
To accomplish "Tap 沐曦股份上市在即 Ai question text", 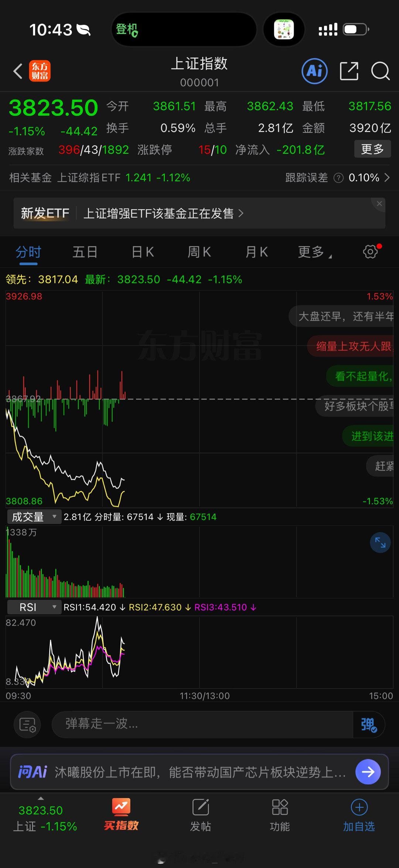I will point(200,772).
